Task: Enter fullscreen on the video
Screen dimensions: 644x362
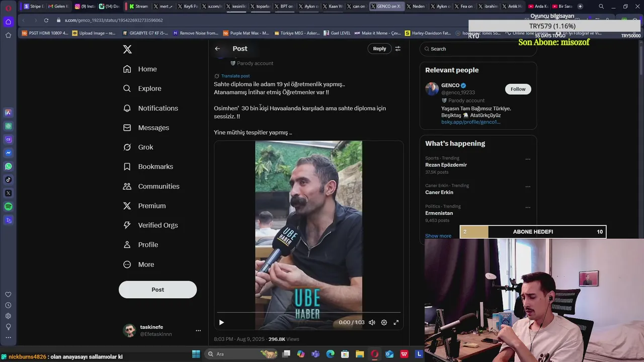Action: [396, 322]
